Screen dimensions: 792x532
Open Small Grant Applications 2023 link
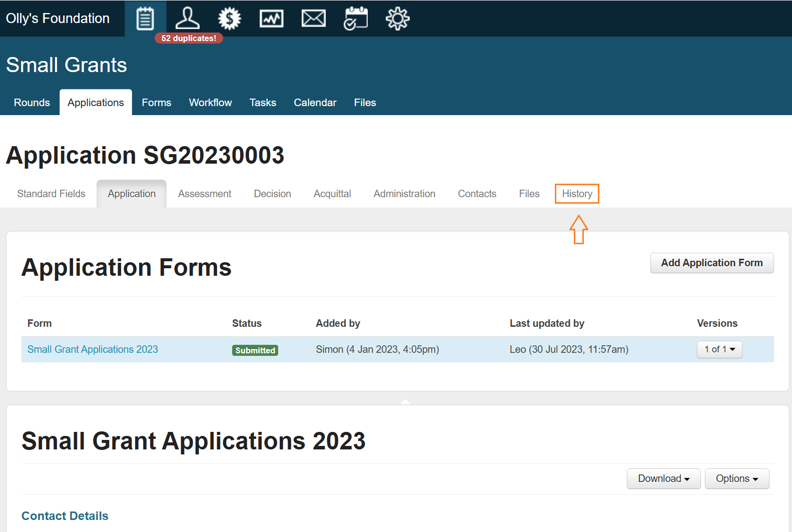[x=93, y=349]
